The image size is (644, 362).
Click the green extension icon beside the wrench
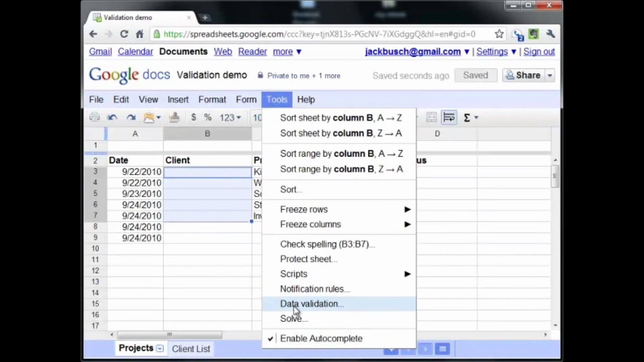(533, 34)
